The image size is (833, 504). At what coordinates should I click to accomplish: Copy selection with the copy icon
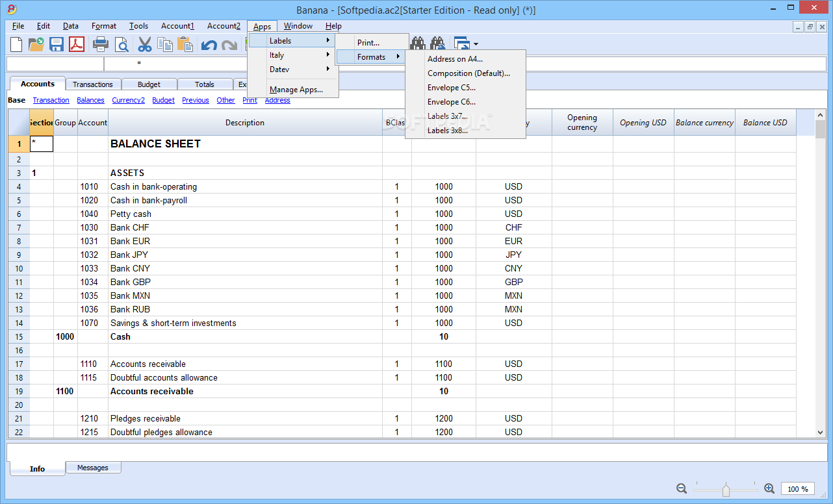pyautogui.click(x=165, y=44)
